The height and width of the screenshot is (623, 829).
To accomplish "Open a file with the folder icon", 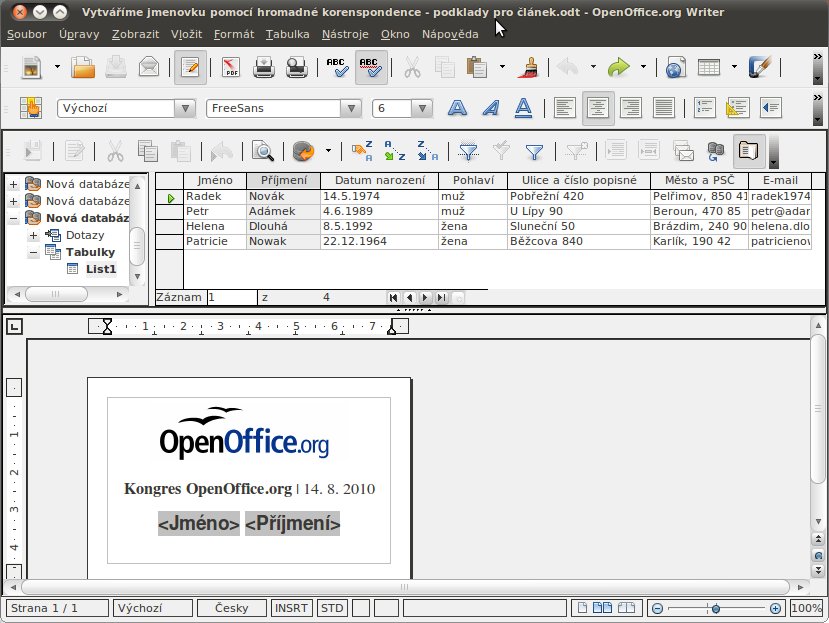I will (x=83, y=68).
